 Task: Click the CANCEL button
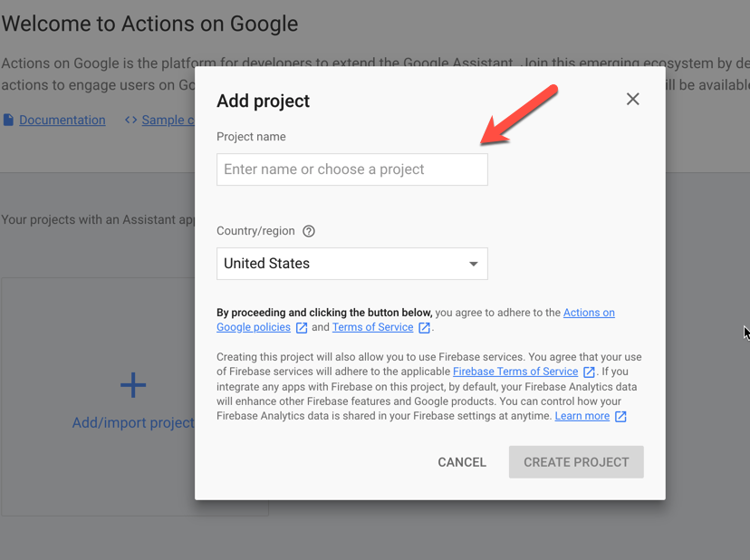click(462, 462)
